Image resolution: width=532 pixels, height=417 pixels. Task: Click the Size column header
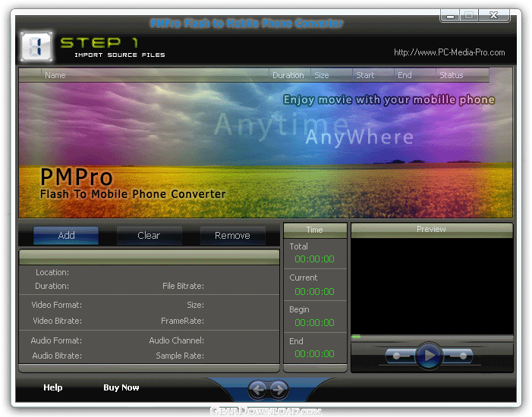point(331,75)
